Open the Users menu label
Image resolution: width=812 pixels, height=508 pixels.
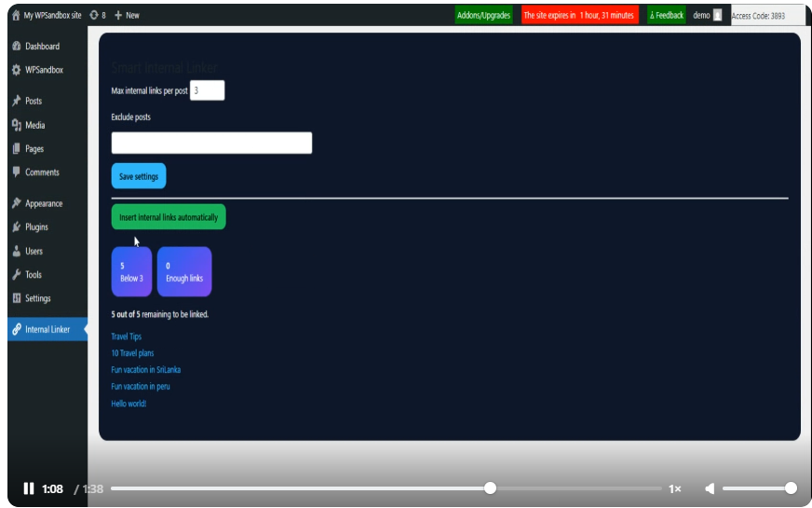click(34, 251)
